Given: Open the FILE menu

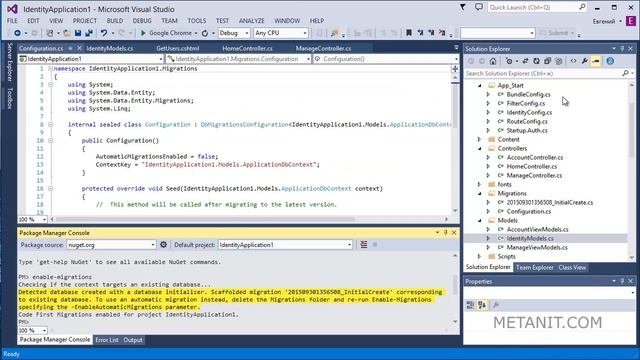Looking at the screenshot, I should [12, 20].
